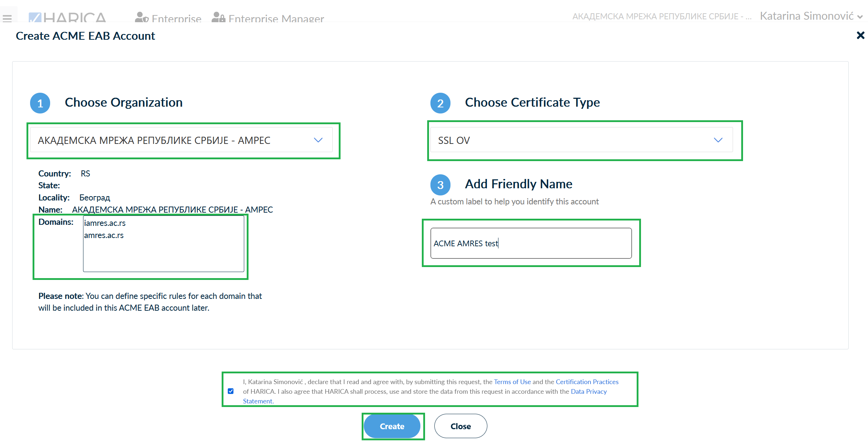This screenshot has width=868, height=441.
Task: Click the Enterprise user-shield icon
Action: click(141, 18)
